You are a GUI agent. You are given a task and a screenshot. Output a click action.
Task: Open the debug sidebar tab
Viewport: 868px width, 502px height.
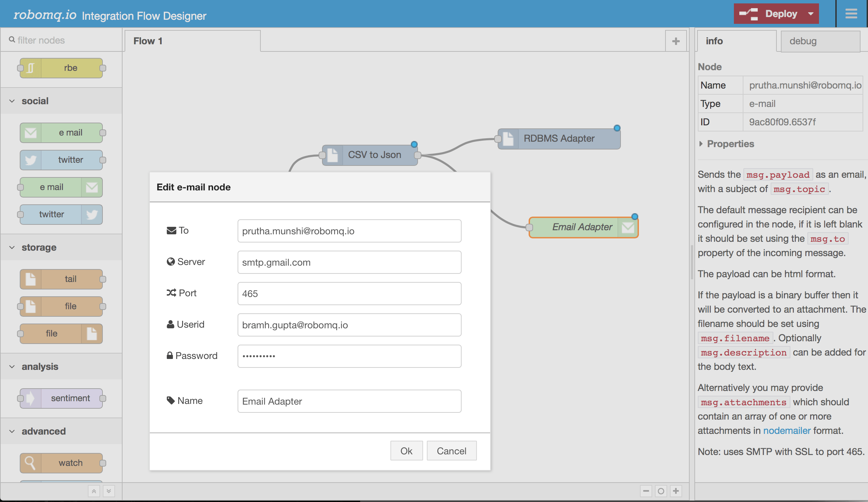(x=820, y=41)
